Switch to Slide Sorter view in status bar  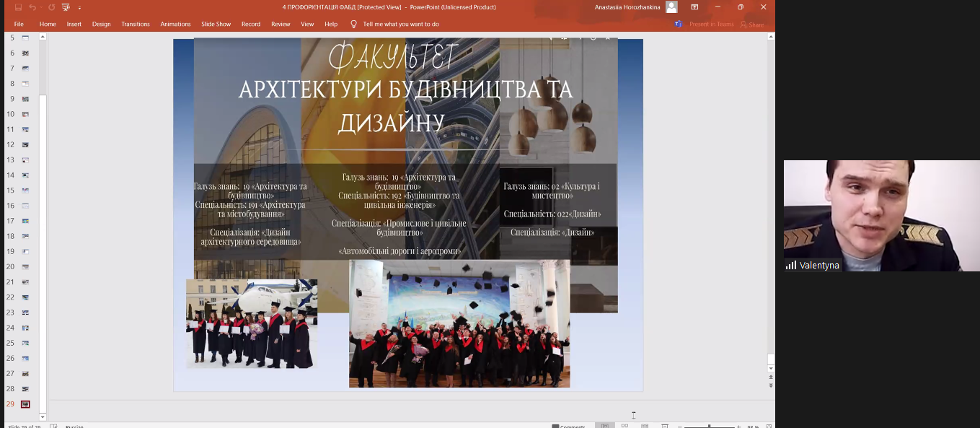click(625, 426)
